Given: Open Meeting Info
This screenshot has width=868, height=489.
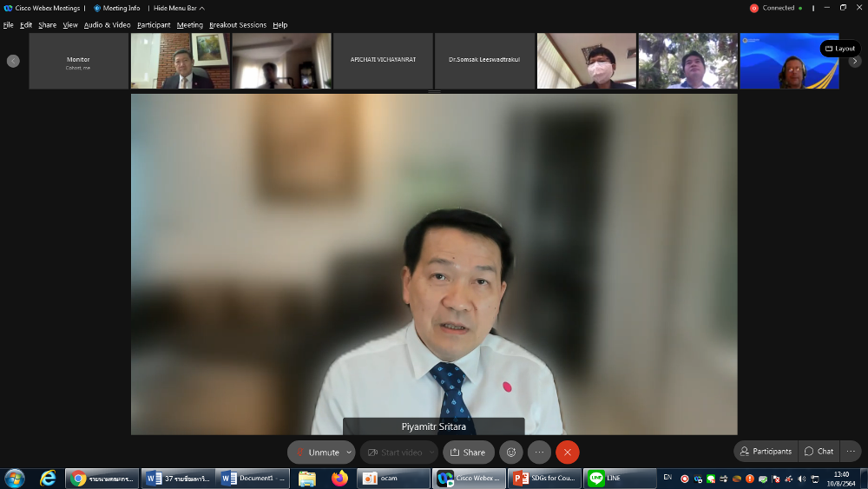Looking at the screenshot, I should coord(116,8).
